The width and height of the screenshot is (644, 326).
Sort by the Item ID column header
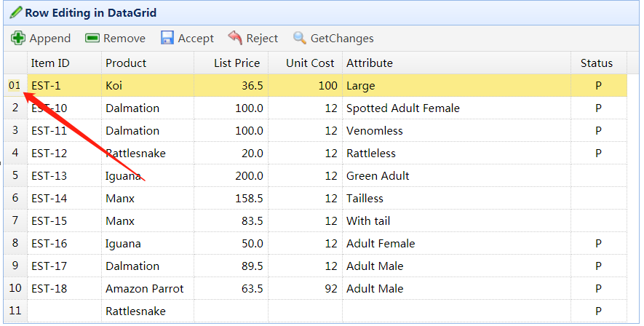[50, 63]
